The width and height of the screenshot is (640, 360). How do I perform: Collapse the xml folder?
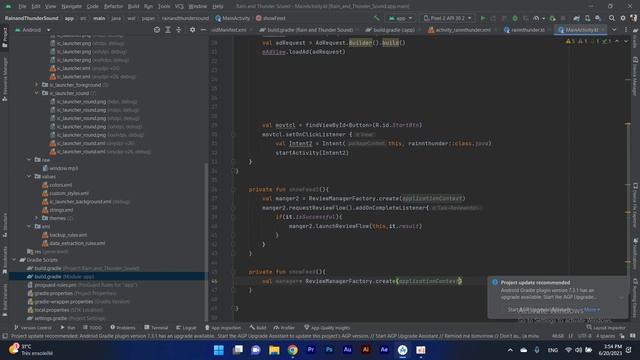29,226
